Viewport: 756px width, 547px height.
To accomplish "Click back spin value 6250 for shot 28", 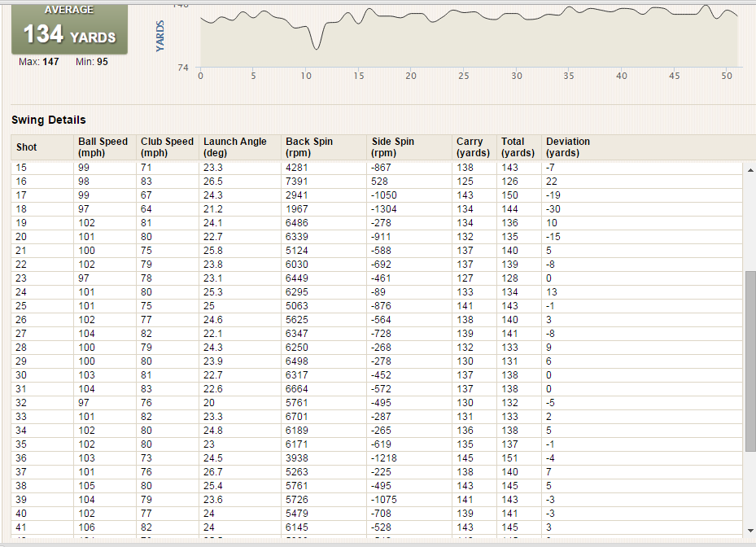I will 296,348.
